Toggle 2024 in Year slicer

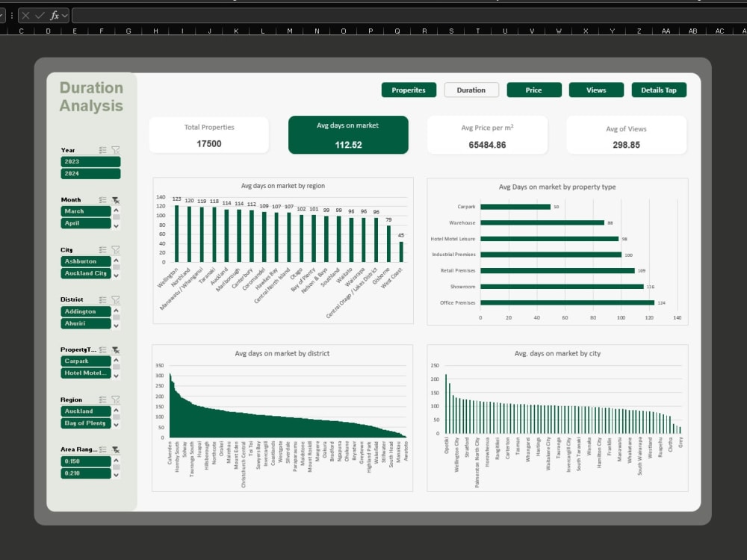tap(90, 174)
